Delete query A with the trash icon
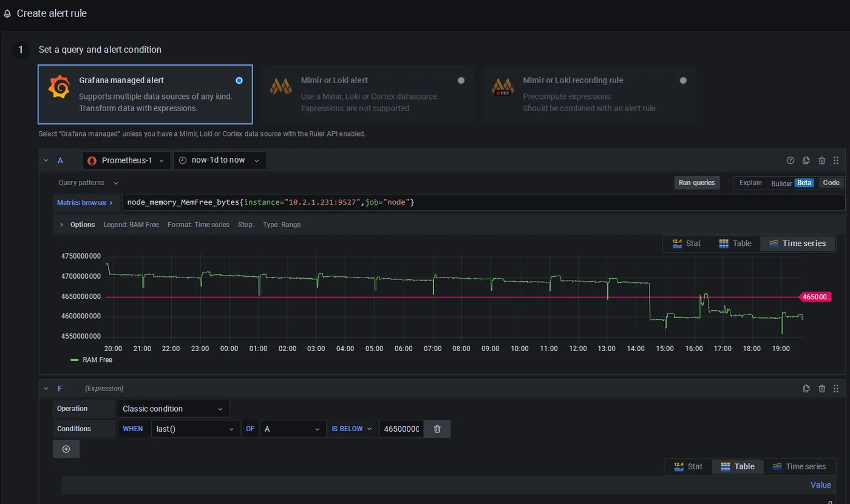Viewport: 850px width, 504px height. (x=822, y=160)
